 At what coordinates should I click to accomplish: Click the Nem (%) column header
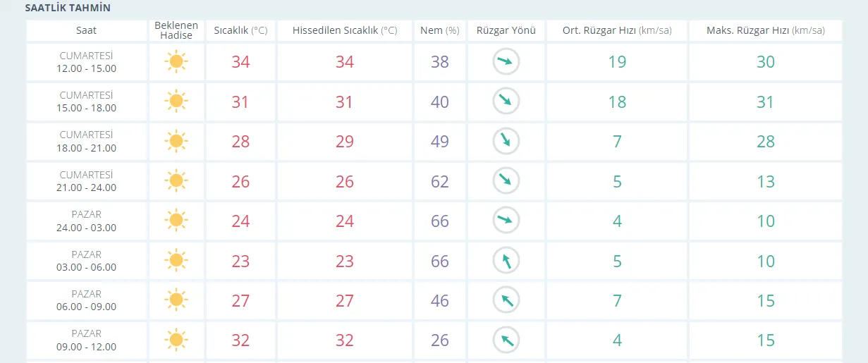(x=439, y=30)
